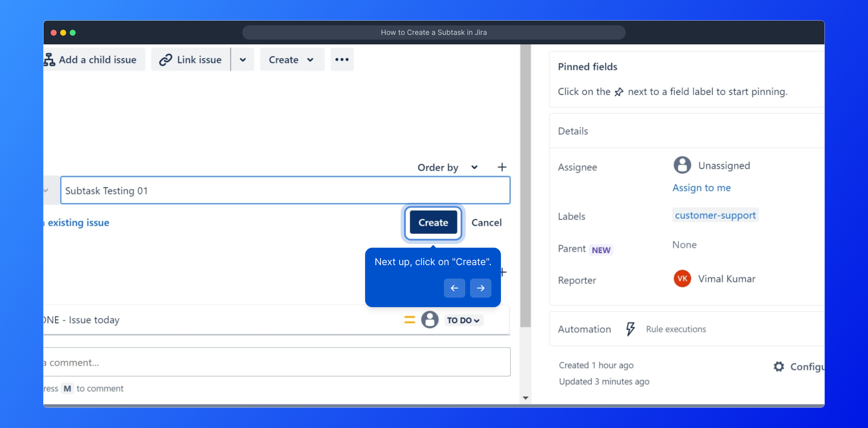Advance to next tooltip step arrow
This screenshot has width=868, height=428.
click(x=480, y=288)
